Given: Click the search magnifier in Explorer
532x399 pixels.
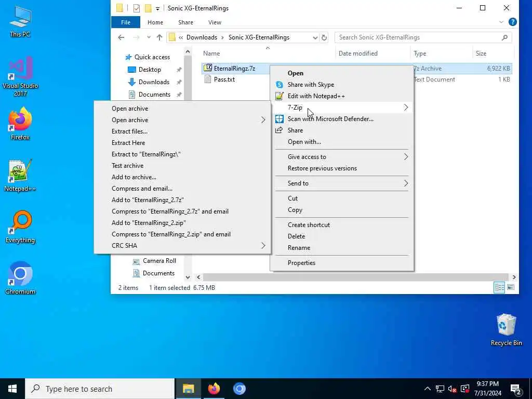Looking at the screenshot, I should [504, 37].
